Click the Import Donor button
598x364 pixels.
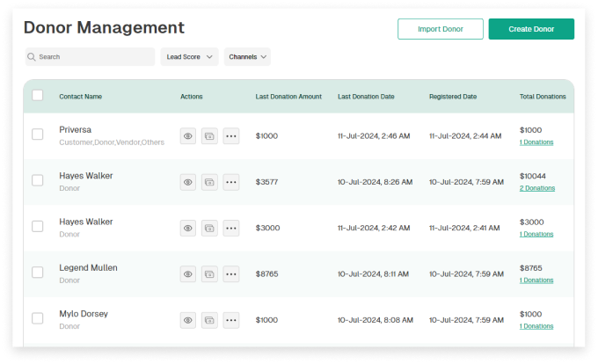440,29
